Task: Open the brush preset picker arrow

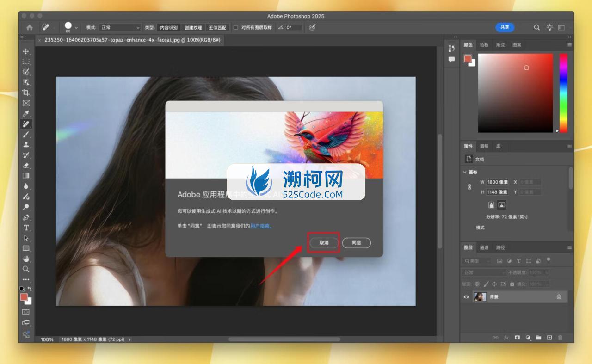Action: (76, 27)
